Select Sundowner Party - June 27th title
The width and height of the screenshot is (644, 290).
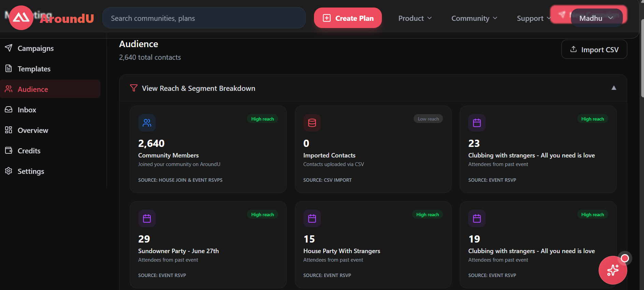coord(178,251)
